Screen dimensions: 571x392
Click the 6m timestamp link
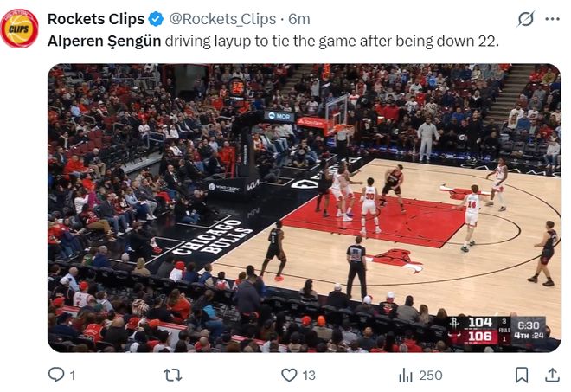[x=299, y=19]
